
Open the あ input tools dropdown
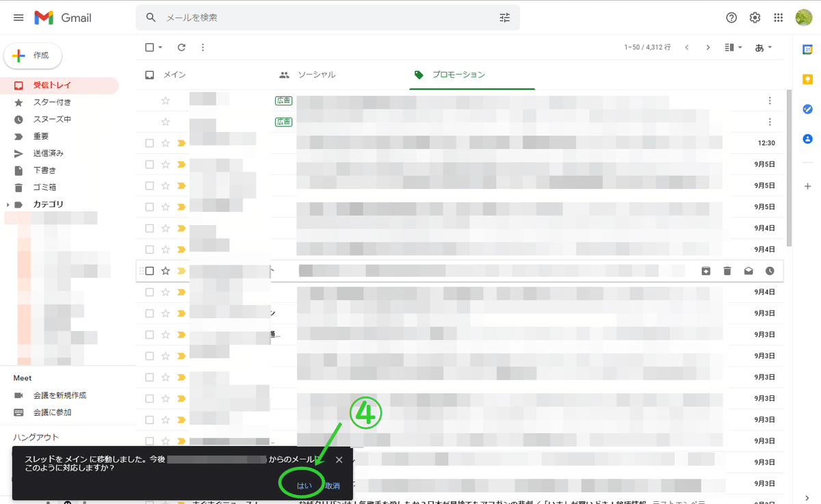pyautogui.click(x=763, y=47)
